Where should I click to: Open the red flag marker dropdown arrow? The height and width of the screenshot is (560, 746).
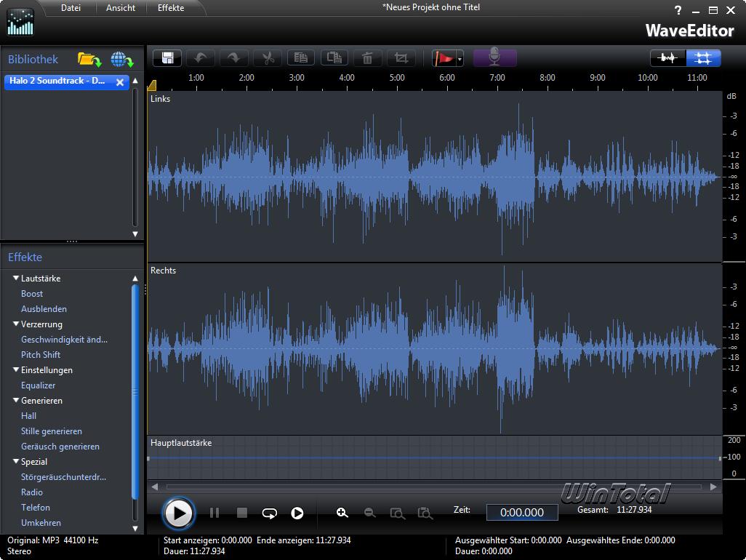(x=460, y=60)
